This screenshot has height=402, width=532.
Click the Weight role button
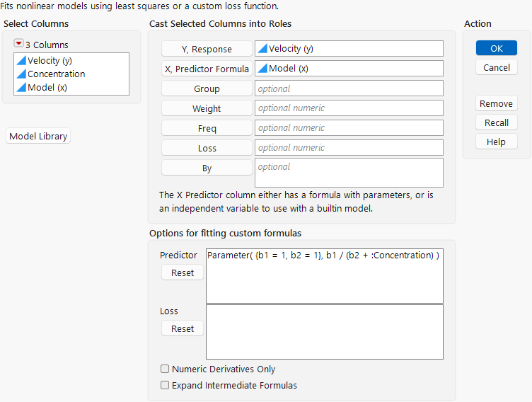(207, 108)
